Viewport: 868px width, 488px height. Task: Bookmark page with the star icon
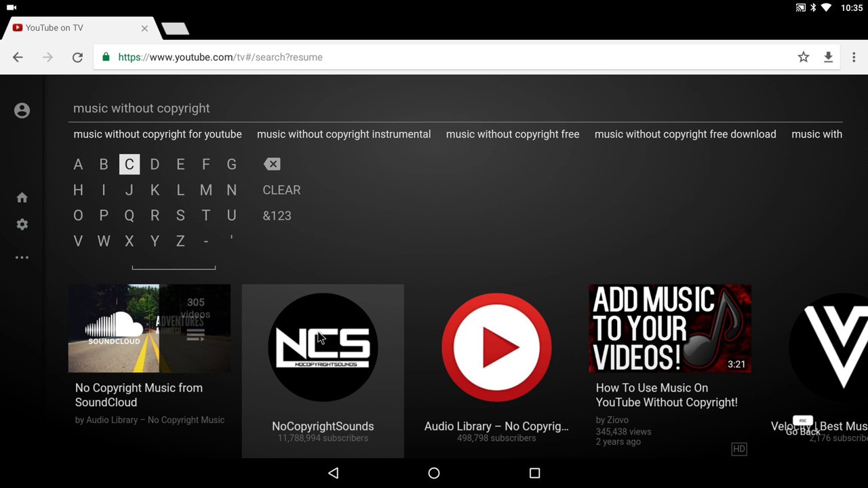(804, 58)
